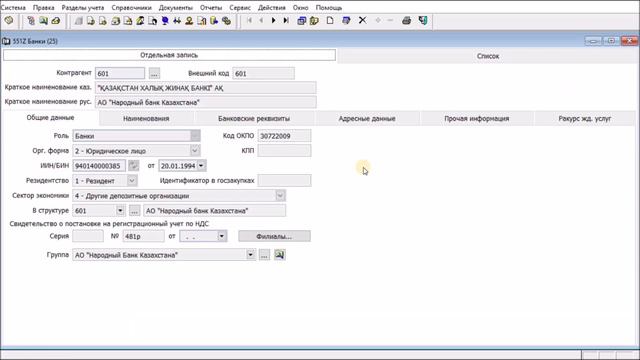Click the Краткое наименование каз. field
This screenshot has width=640, height=360.
point(205,88)
